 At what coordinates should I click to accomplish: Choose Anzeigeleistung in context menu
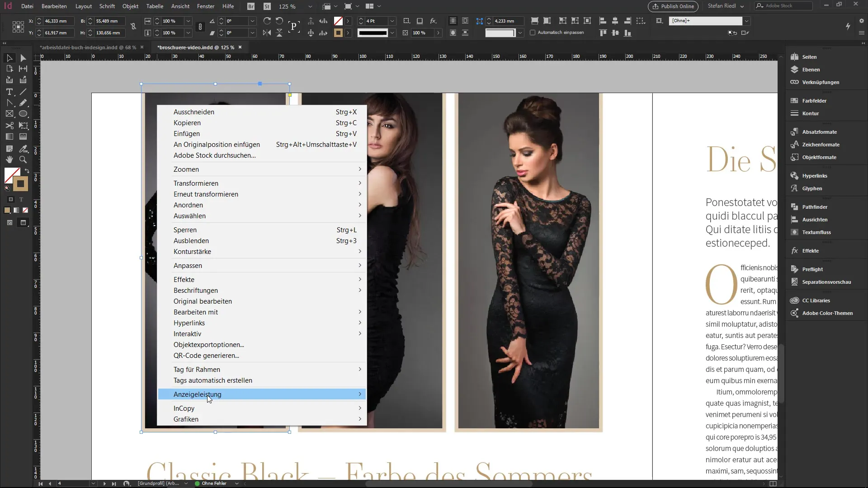point(262,394)
